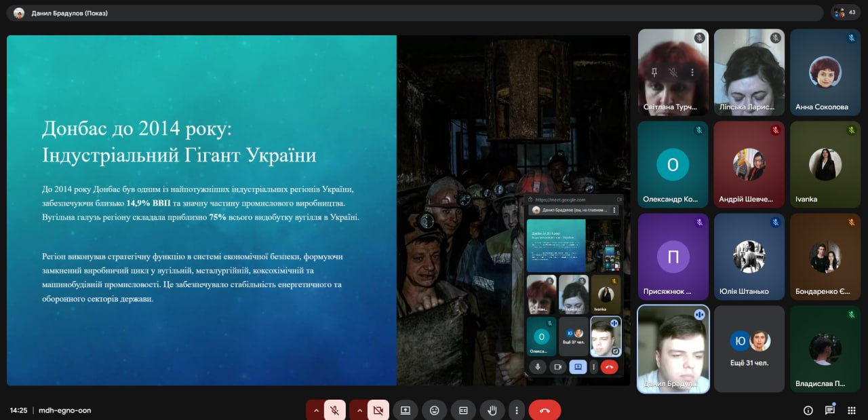Raise your hand in the meeting

click(492, 410)
